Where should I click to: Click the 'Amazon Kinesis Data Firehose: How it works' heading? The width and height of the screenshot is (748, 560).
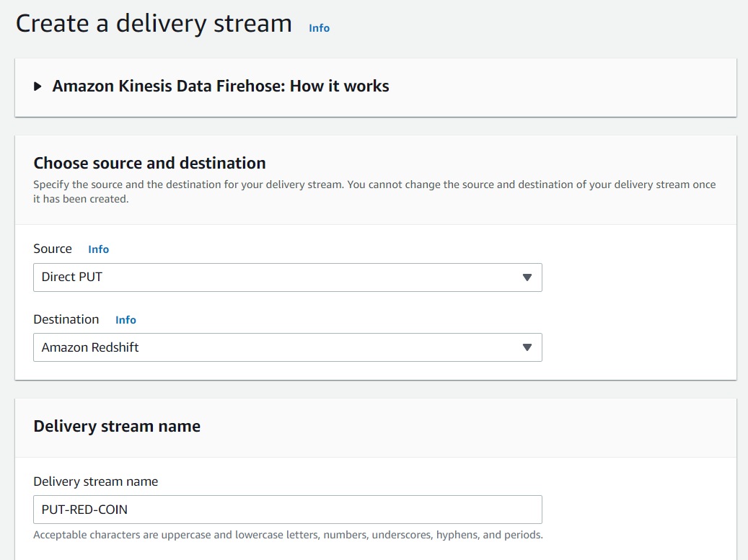tap(221, 86)
